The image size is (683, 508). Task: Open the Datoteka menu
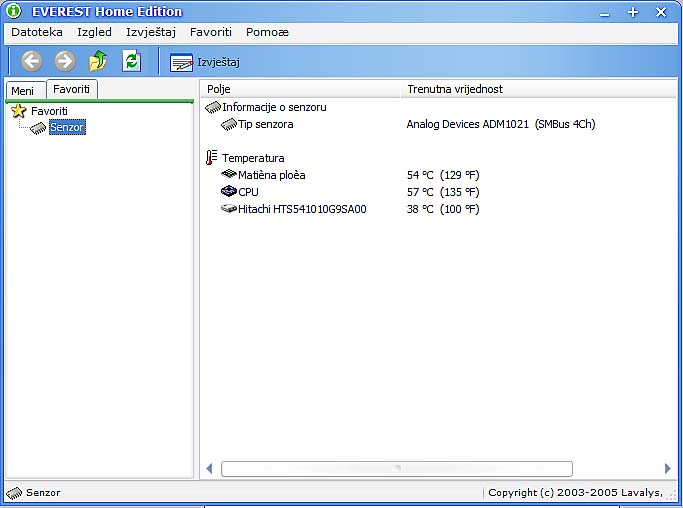pyautogui.click(x=37, y=32)
